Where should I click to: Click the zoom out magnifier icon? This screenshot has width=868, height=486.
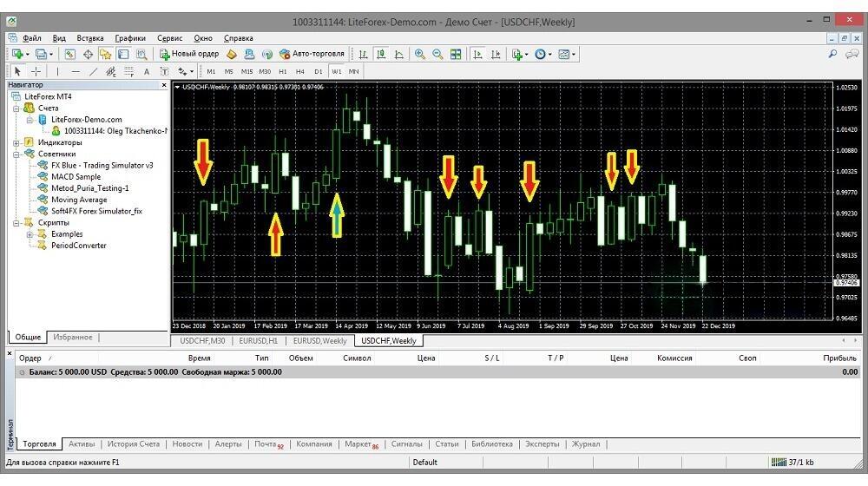pyautogui.click(x=437, y=54)
